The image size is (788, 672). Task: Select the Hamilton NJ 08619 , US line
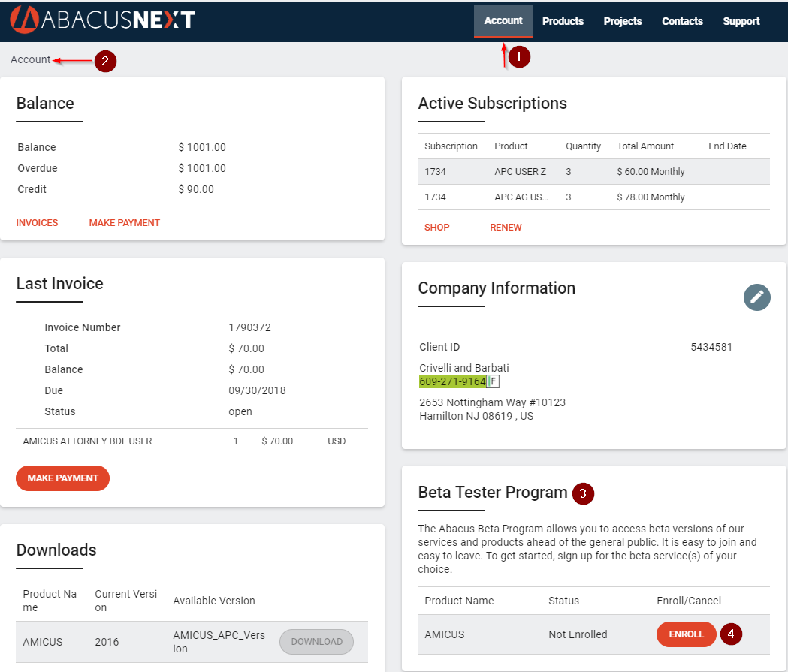pyautogui.click(x=476, y=417)
